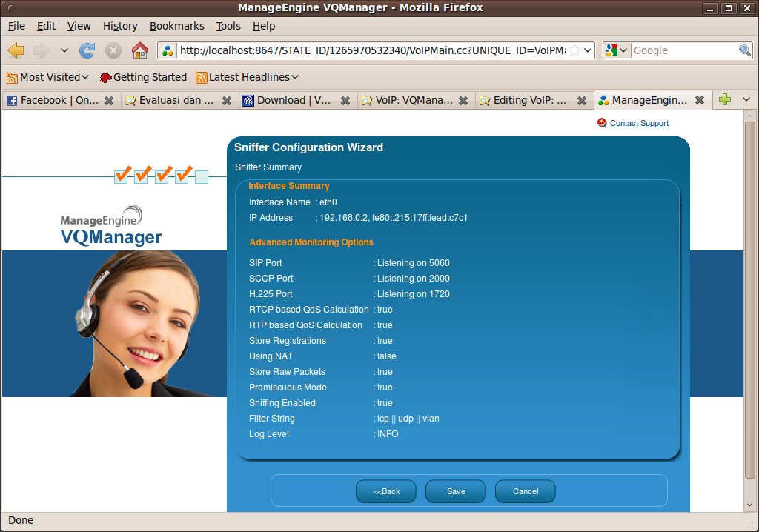Bookmark this page with the star icon
Viewport: 759px width, 532px height.
(x=574, y=50)
